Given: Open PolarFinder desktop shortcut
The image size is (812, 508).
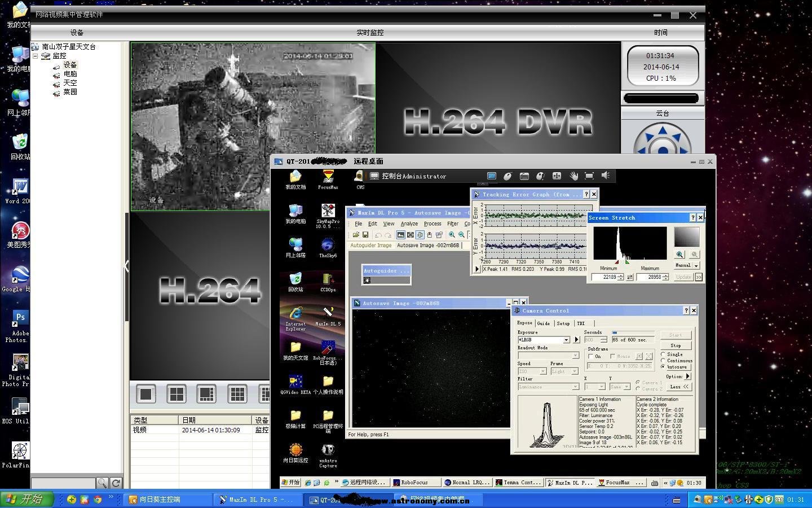Looking at the screenshot, I should [x=20, y=455].
